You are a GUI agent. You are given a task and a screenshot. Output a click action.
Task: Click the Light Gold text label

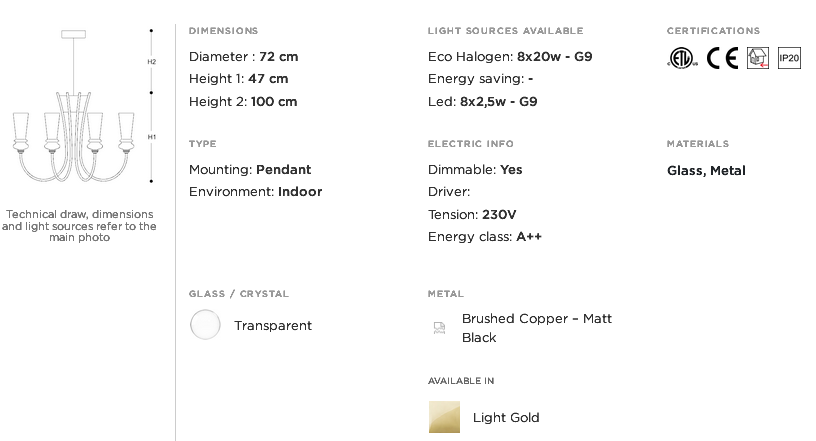(506, 417)
